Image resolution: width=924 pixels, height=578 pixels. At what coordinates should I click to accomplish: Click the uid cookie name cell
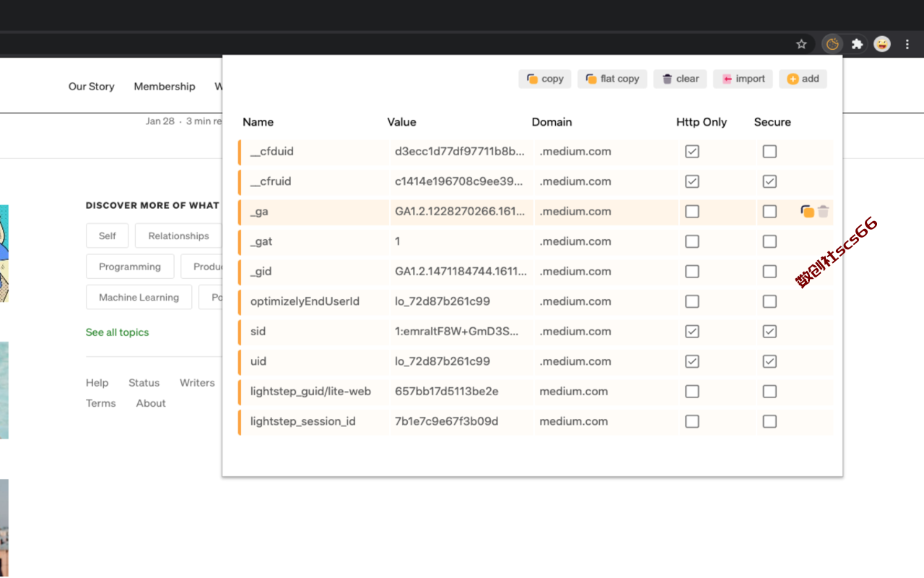point(315,361)
